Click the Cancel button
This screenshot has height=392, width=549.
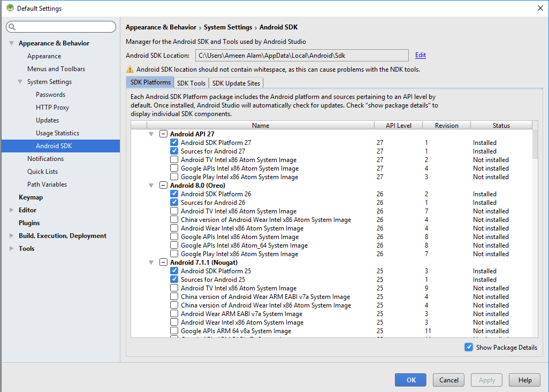coord(448,380)
